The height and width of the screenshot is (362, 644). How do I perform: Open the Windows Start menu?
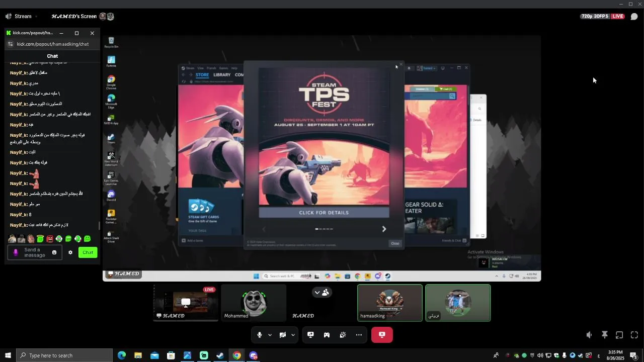[x=8, y=355]
